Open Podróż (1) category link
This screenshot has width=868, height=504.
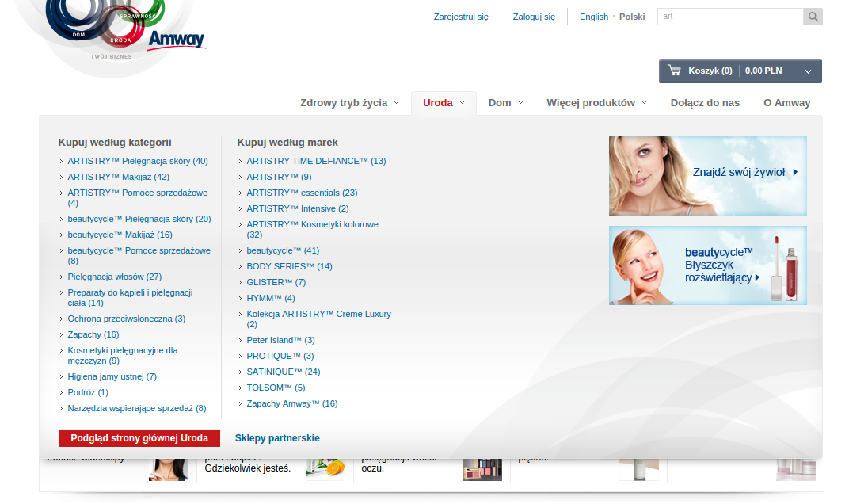(87, 393)
